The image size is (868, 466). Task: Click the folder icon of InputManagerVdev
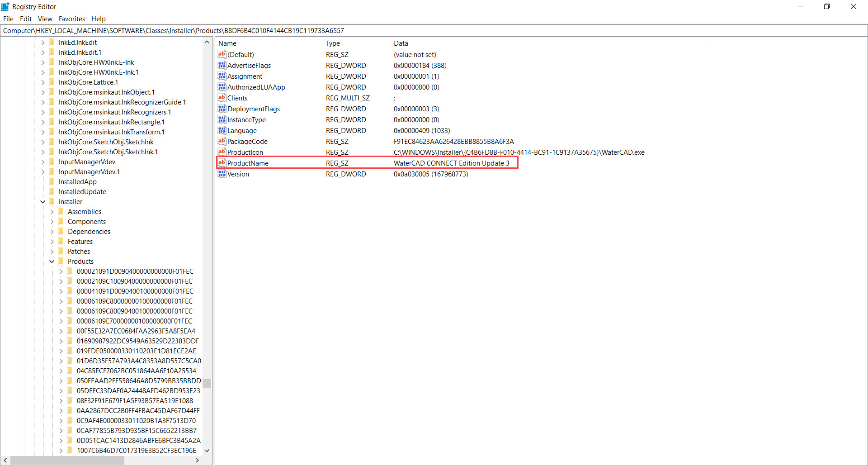(52, 162)
